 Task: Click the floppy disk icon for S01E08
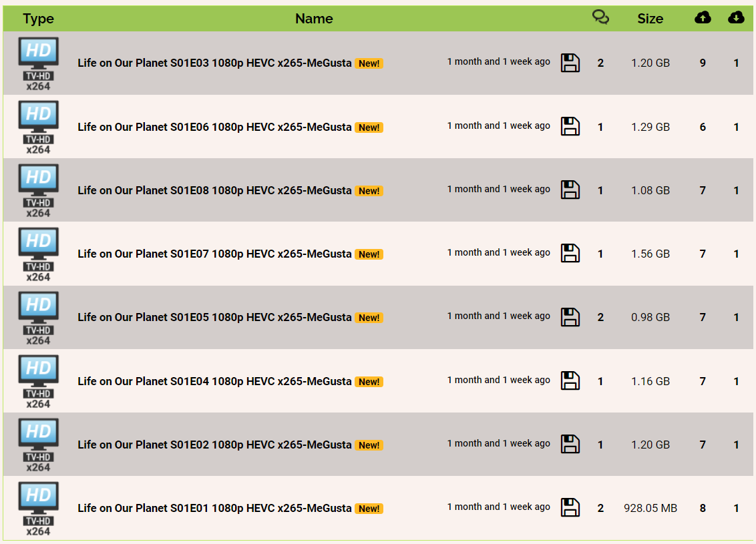point(570,190)
